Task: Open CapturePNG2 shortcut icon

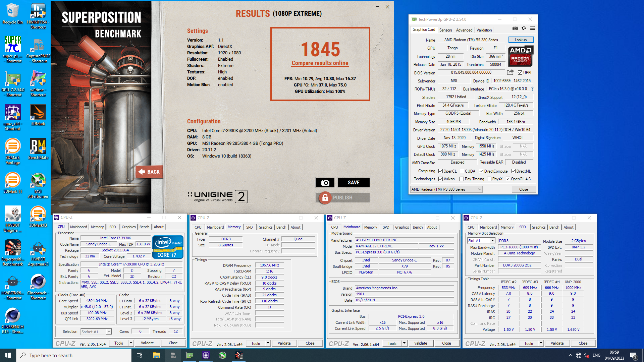Action: click(x=38, y=50)
